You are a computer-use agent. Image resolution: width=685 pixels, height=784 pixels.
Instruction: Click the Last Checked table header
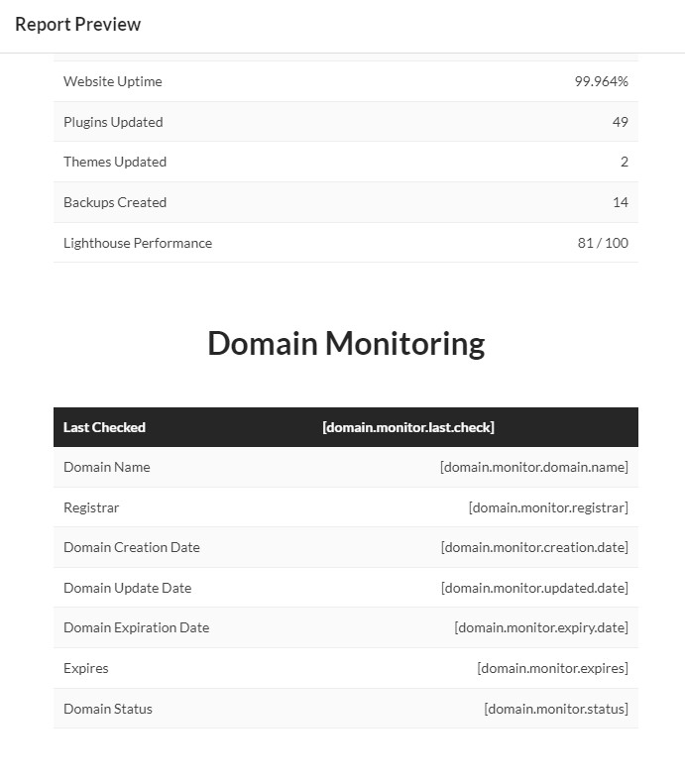pyautogui.click(x=104, y=427)
